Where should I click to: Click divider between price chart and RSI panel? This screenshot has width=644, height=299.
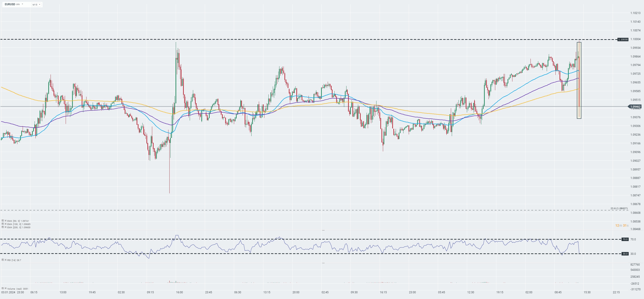(323, 230)
